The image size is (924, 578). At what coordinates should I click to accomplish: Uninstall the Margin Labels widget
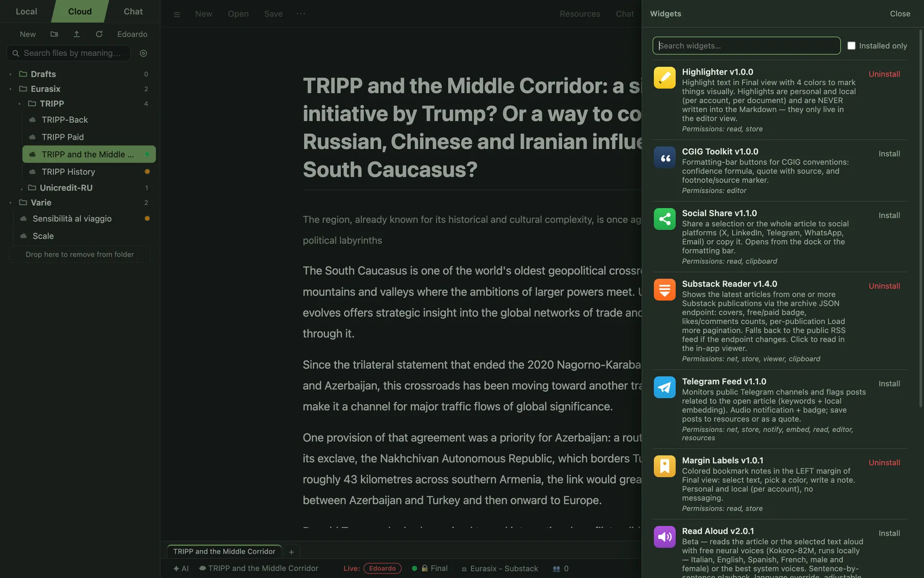884,462
